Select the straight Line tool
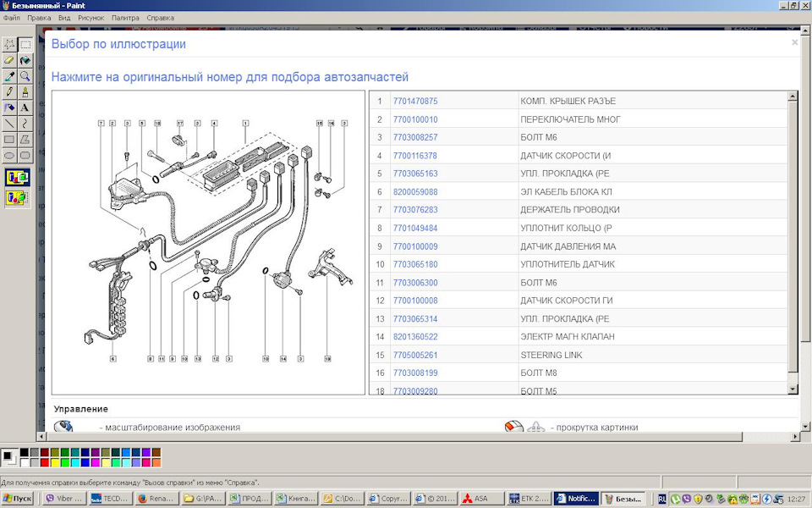Image resolution: width=812 pixels, height=508 pixels. point(8,124)
